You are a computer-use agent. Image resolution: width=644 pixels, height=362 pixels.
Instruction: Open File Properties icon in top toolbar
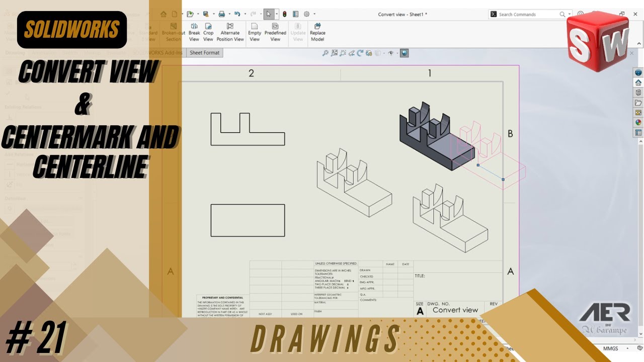tap(295, 14)
